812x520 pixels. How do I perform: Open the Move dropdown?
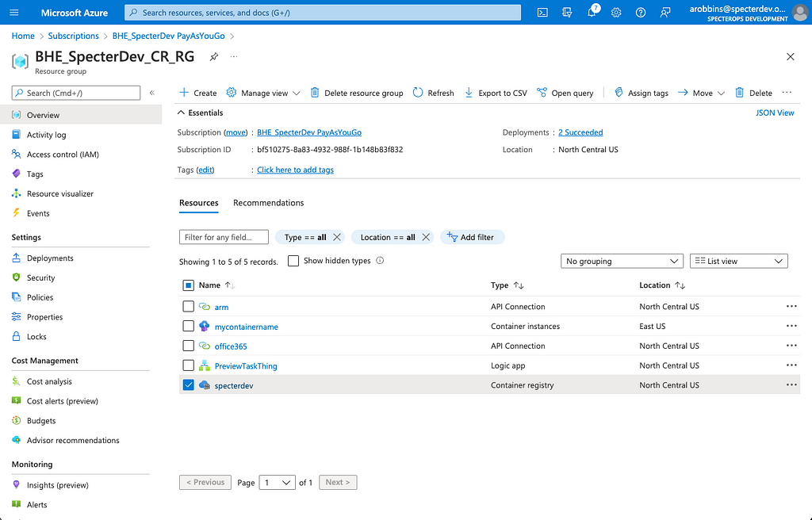[701, 93]
